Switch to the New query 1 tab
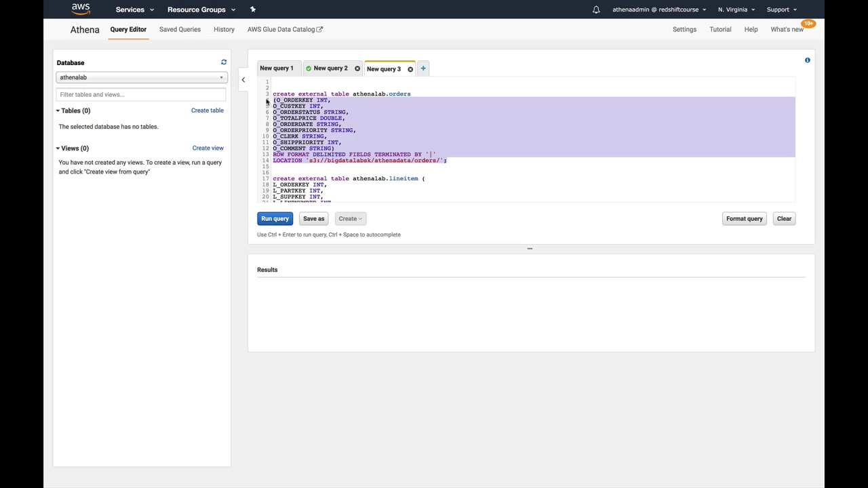Screen dimensions: 868x488 [x=277, y=68]
